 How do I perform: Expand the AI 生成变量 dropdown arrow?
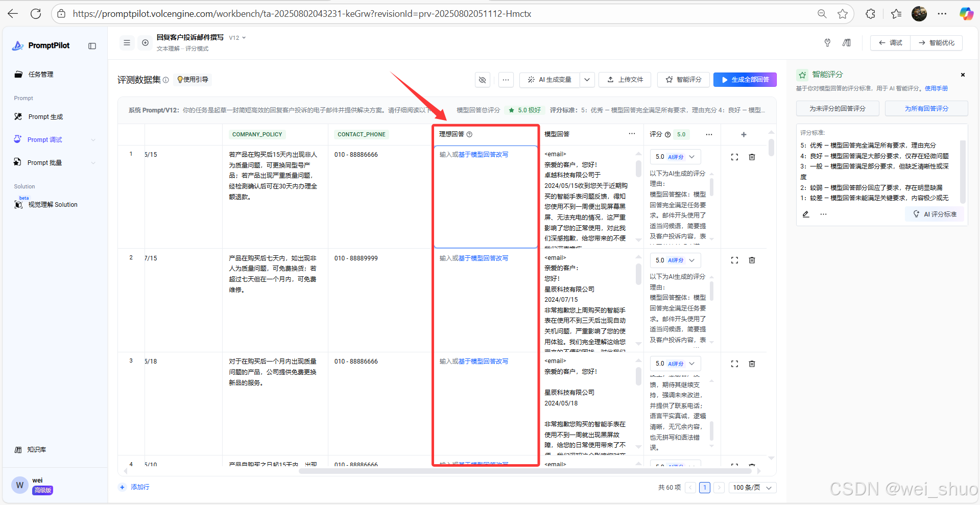click(587, 80)
